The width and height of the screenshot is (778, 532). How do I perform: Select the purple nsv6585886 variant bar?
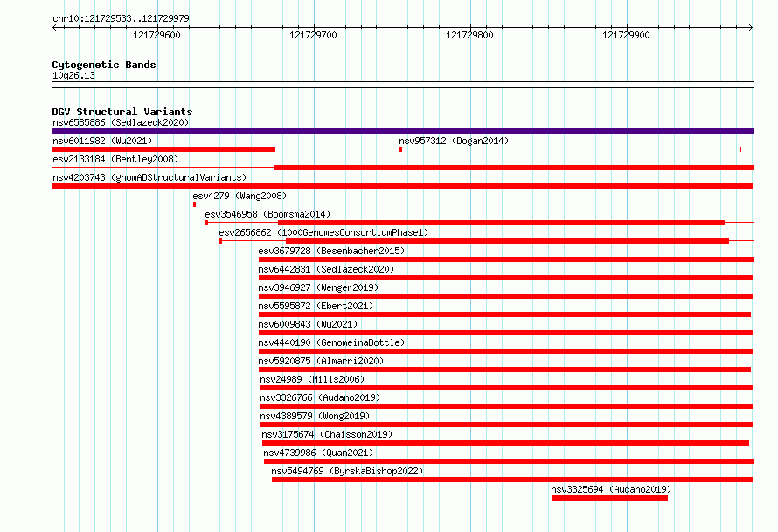[402, 131]
